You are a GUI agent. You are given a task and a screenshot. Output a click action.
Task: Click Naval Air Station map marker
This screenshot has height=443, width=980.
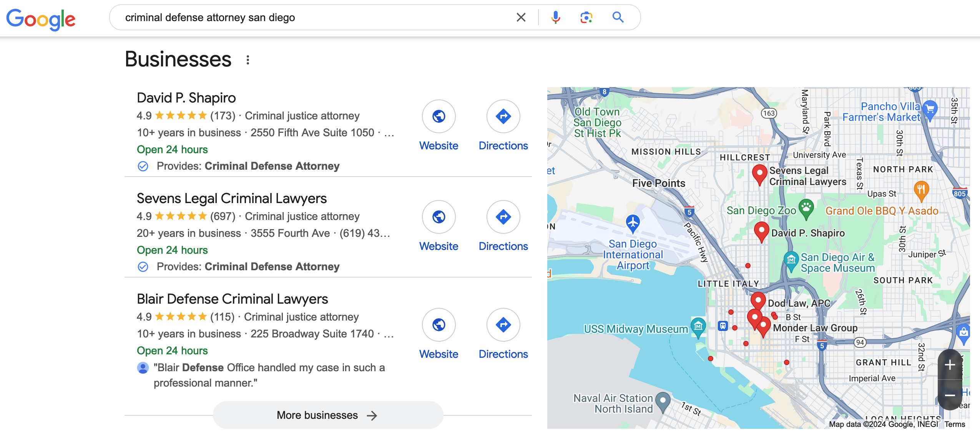point(663,402)
